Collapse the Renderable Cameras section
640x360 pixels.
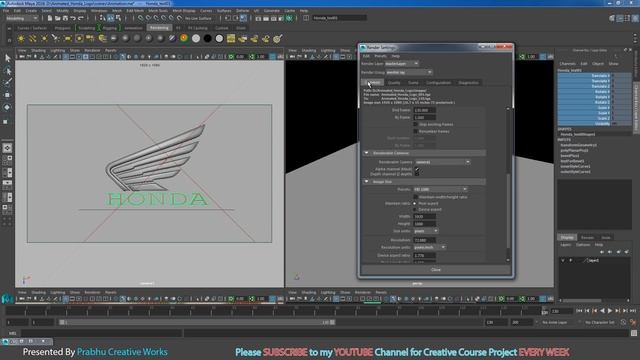(x=367, y=153)
